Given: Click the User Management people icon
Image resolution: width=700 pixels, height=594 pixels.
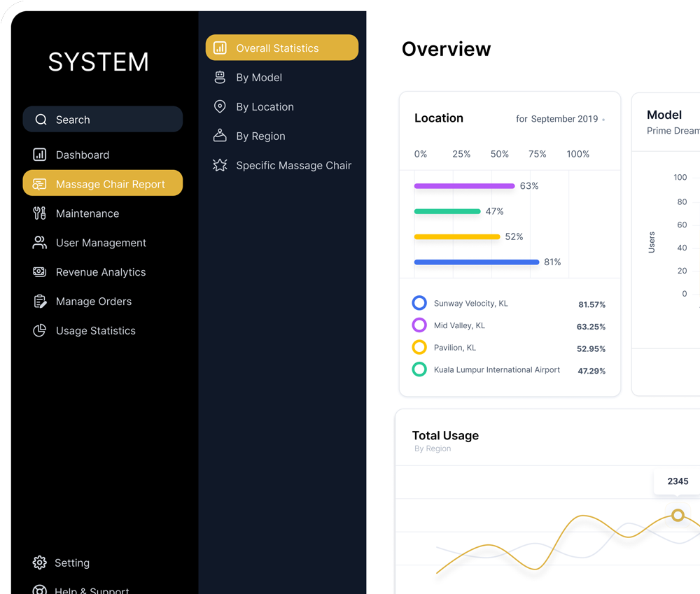Looking at the screenshot, I should pyautogui.click(x=40, y=243).
